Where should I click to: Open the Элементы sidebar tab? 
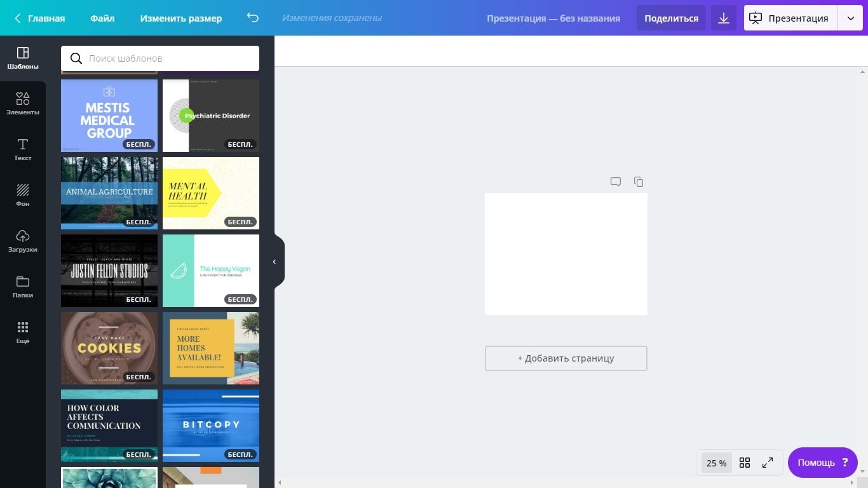[x=23, y=104]
